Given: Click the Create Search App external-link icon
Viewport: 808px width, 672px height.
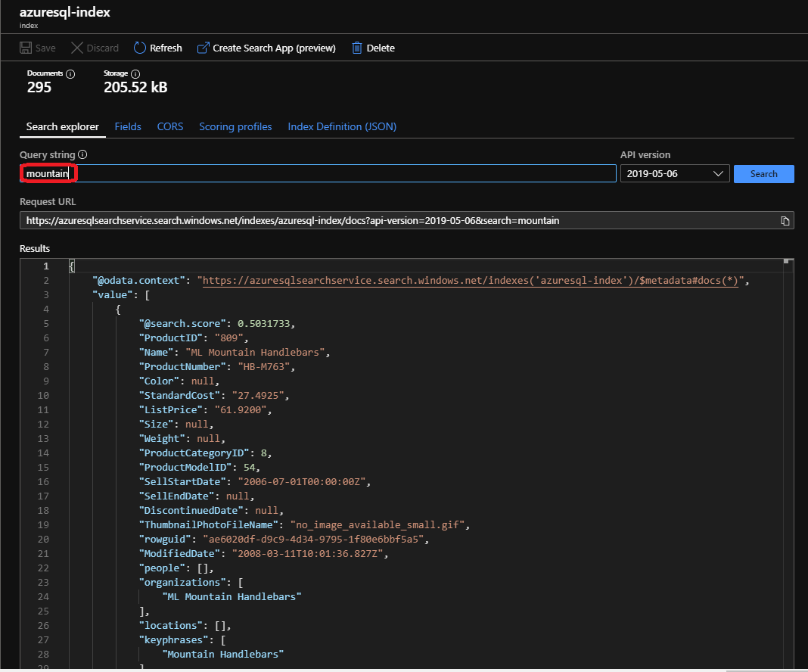Looking at the screenshot, I should [203, 48].
